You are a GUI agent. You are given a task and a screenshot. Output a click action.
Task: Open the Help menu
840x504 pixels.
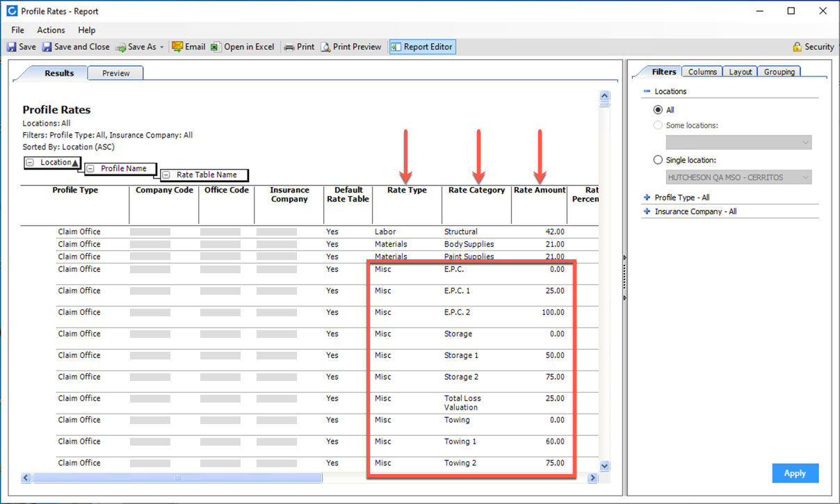click(87, 30)
